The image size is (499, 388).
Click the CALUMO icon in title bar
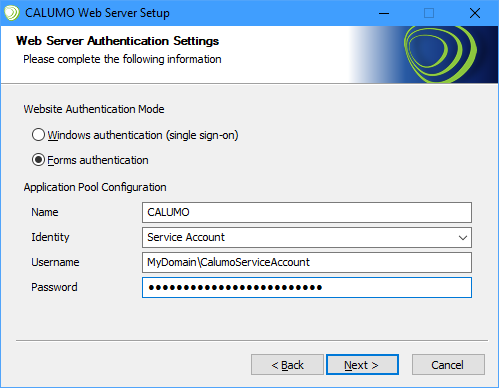click(x=12, y=13)
